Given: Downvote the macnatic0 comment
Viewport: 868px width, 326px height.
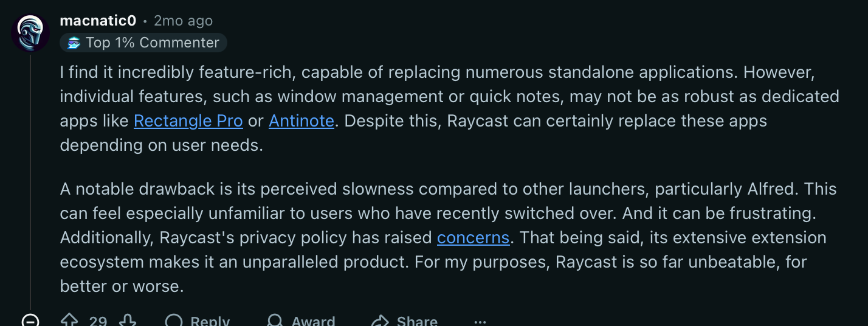Looking at the screenshot, I should 128,321.
